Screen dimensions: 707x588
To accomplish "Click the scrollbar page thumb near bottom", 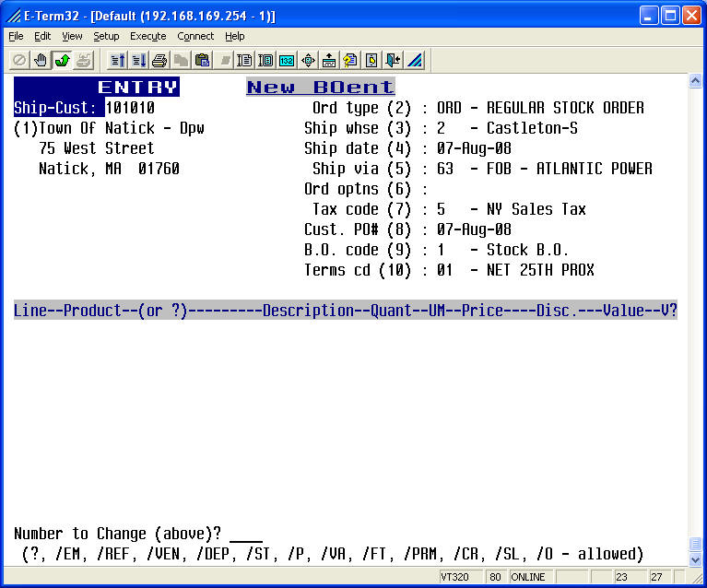I will point(695,545).
